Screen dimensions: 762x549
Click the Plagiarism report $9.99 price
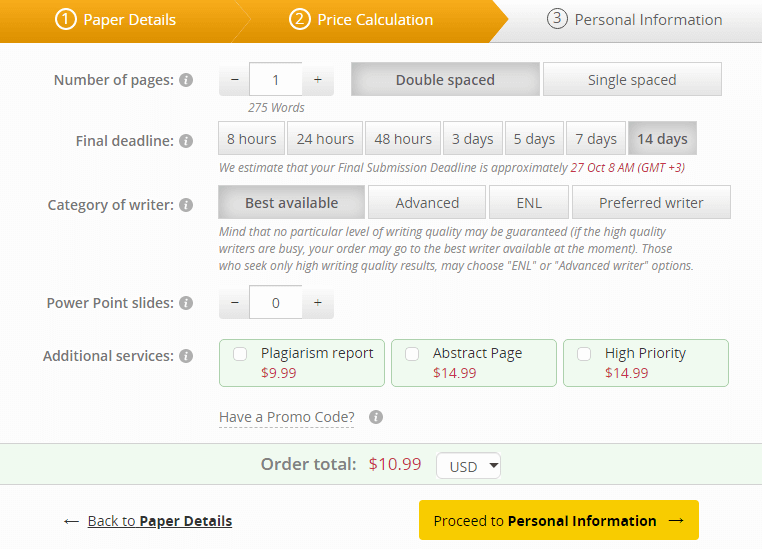point(278,373)
